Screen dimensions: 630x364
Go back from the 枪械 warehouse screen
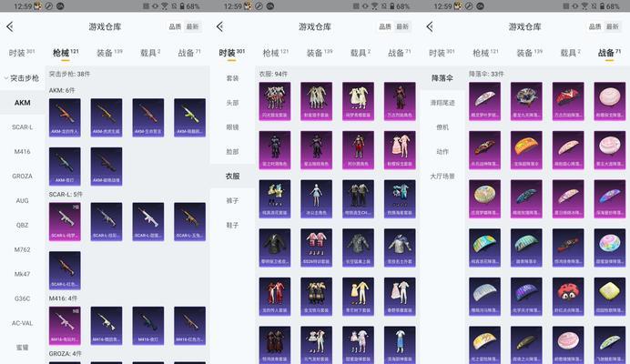10,27
